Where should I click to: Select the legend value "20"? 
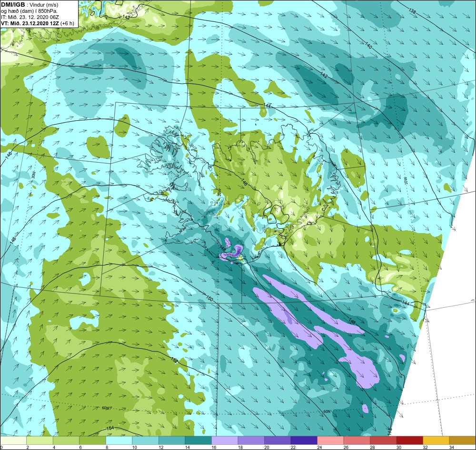pyautogui.click(x=267, y=447)
